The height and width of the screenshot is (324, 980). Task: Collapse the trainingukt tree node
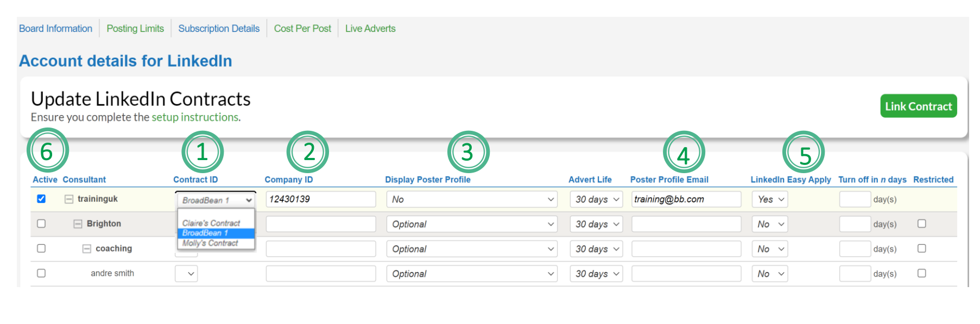pyautogui.click(x=69, y=199)
